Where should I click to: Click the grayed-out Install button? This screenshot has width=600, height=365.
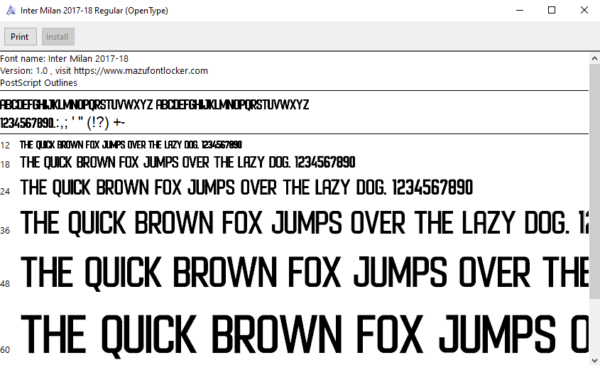coord(58,37)
